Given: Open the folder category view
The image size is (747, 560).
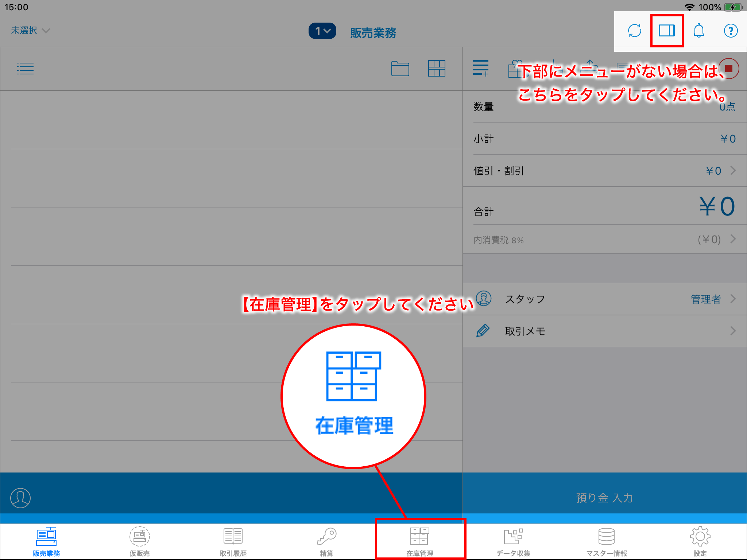Looking at the screenshot, I should pyautogui.click(x=400, y=69).
